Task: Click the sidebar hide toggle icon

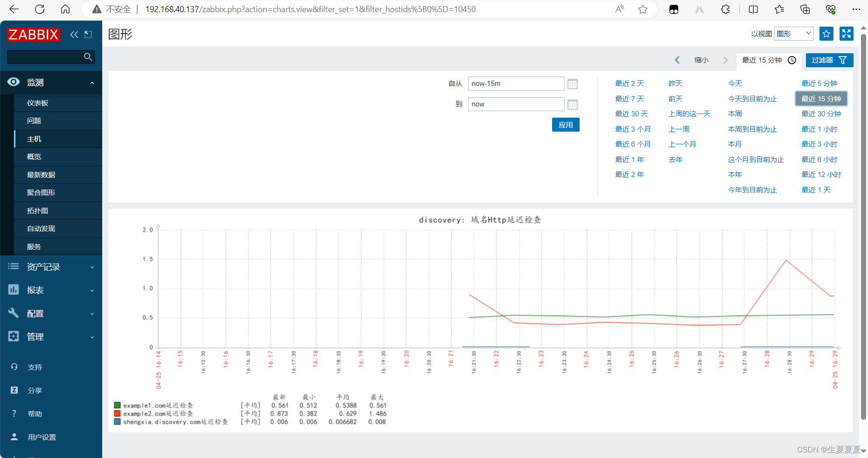Action: (x=88, y=35)
